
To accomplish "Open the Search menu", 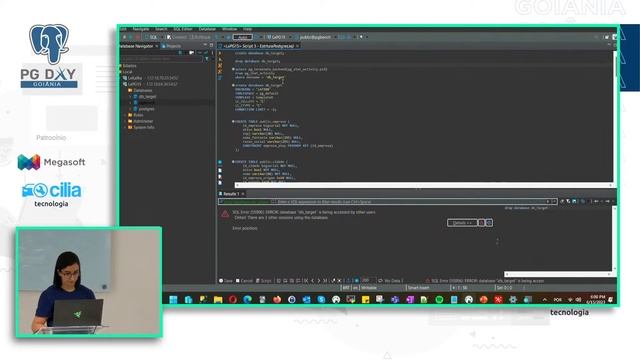I will pyautogui.click(x=161, y=29).
